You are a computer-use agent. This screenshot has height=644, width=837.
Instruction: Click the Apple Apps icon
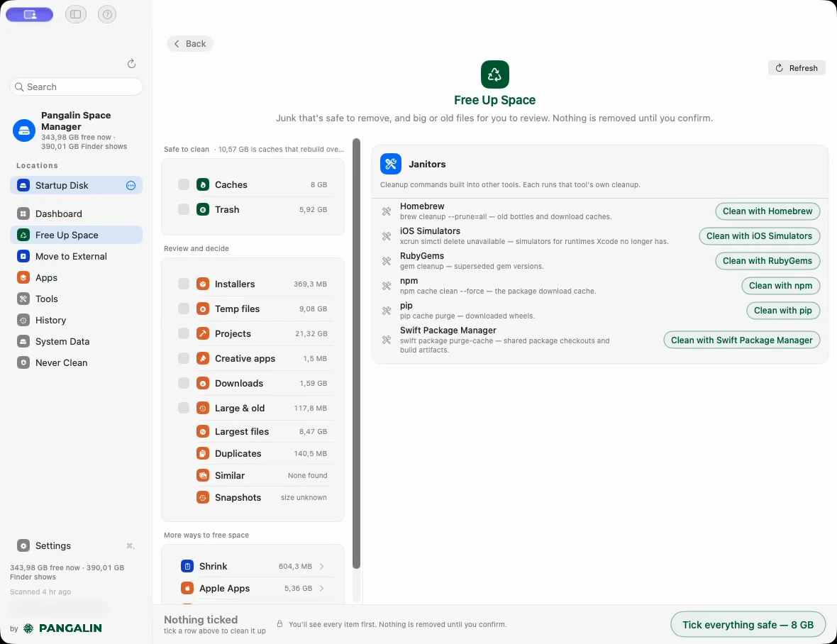click(x=187, y=588)
